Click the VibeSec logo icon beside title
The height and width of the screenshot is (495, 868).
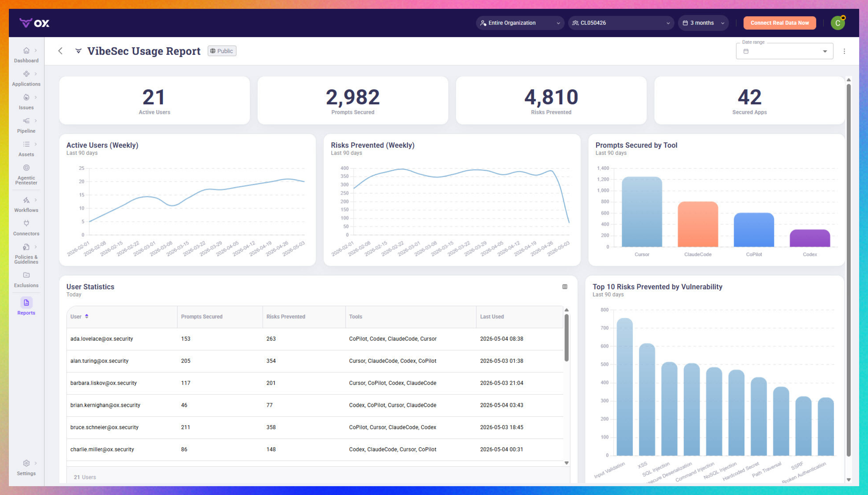(79, 51)
